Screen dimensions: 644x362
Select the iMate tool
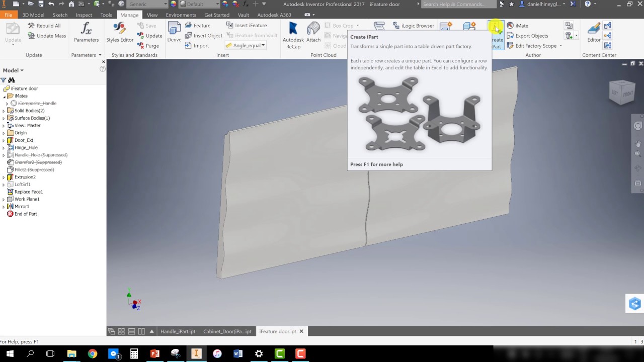click(517, 26)
